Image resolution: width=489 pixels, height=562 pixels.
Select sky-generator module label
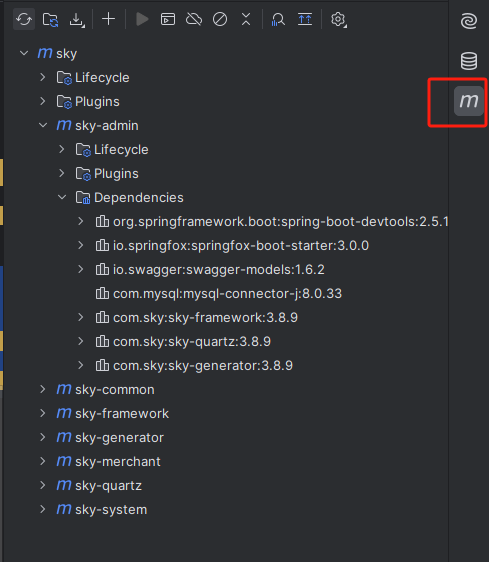click(x=119, y=438)
